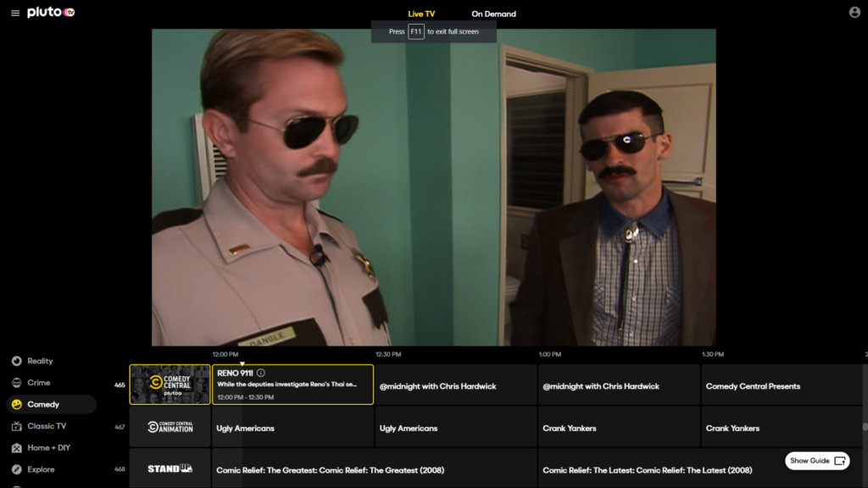Viewport: 868px width, 488px height.
Task: Click the Pluto TV logo
Action: point(51,13)
